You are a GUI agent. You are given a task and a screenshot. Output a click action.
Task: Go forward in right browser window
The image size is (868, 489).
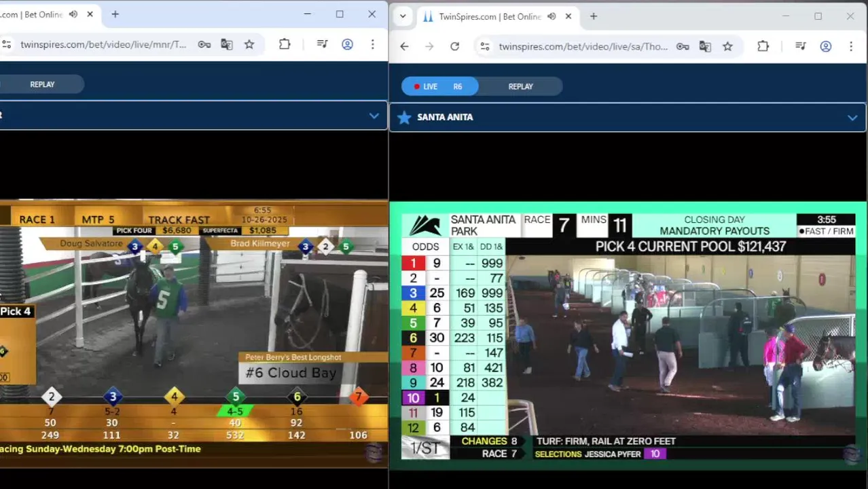pyautogui.click(x=429, y=47)
